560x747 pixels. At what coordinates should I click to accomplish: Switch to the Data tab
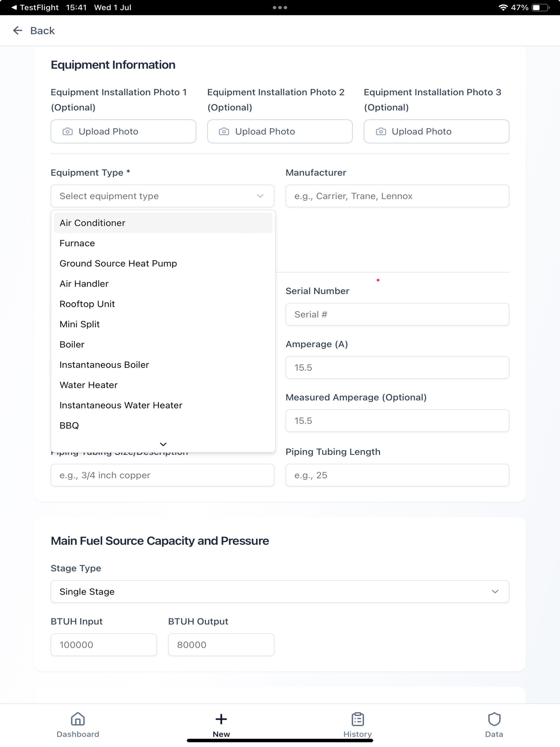click(494, 725)
